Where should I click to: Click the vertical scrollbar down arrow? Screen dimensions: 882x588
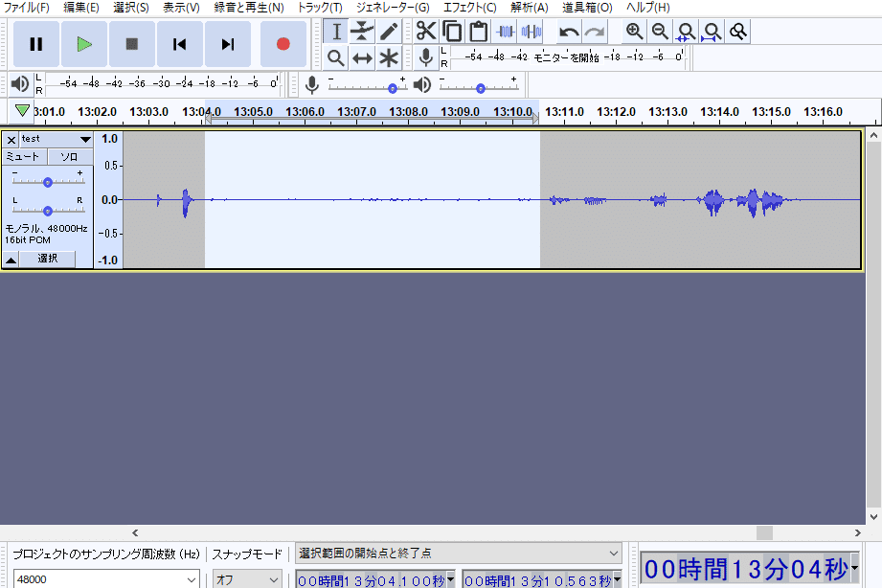coord(873,516)
